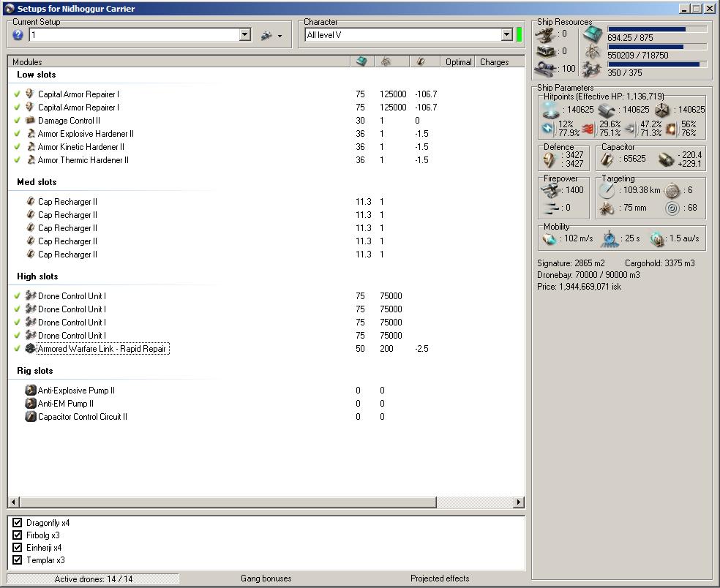Click the Dronebay 70000 / 90000 m3 text
Viewport: 720px width, 588px height.
[588, 275]
